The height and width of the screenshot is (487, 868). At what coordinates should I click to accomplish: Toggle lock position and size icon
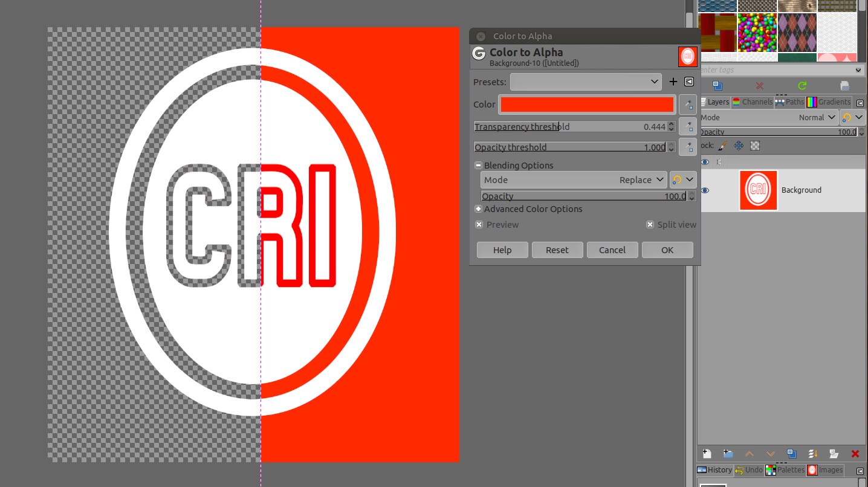(x=739, y=146)
